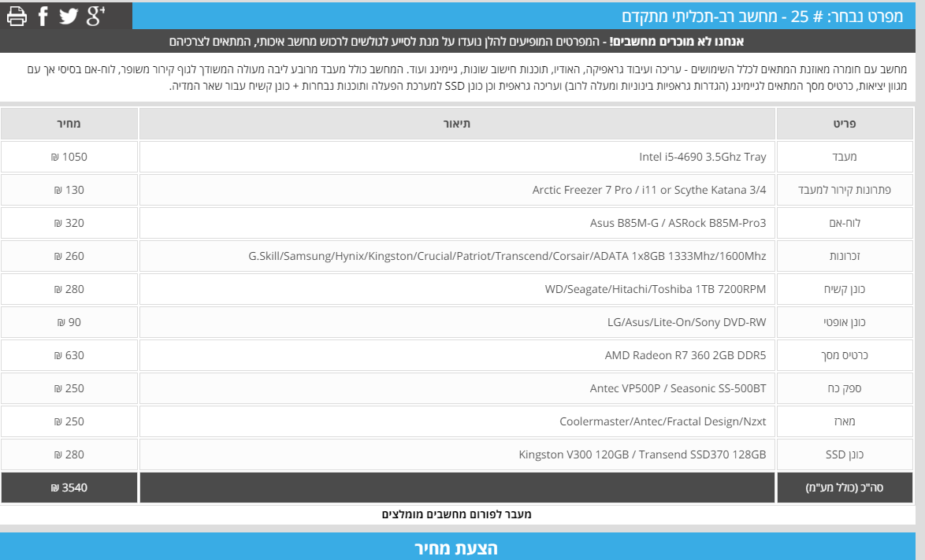Viewport: 925px width, 560px height.
Task: Share the spec via the Facebook icon
Action: pyautogui.click(x=43, y=16)
